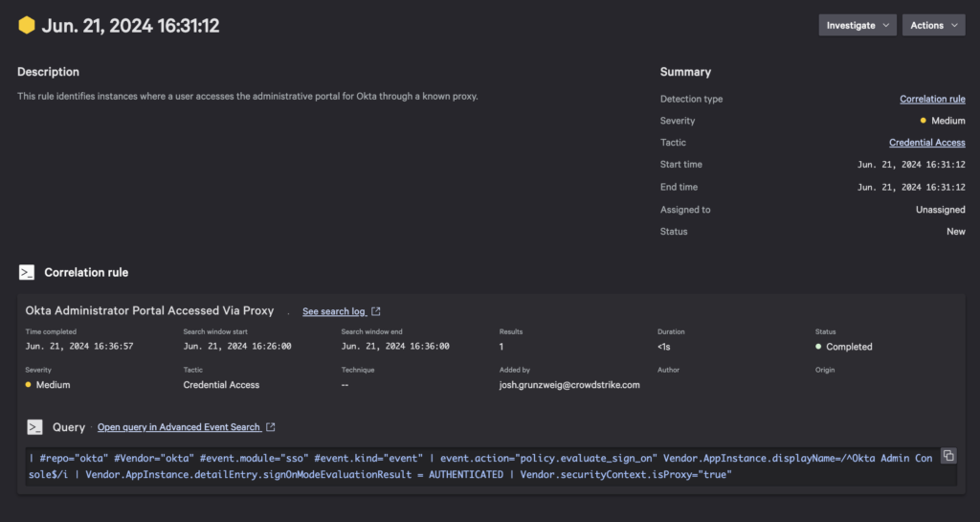This screenshot has height=522, width=980.
Task: Click external-link icon beside Advanced Event Search
Action: coord(271,427)
